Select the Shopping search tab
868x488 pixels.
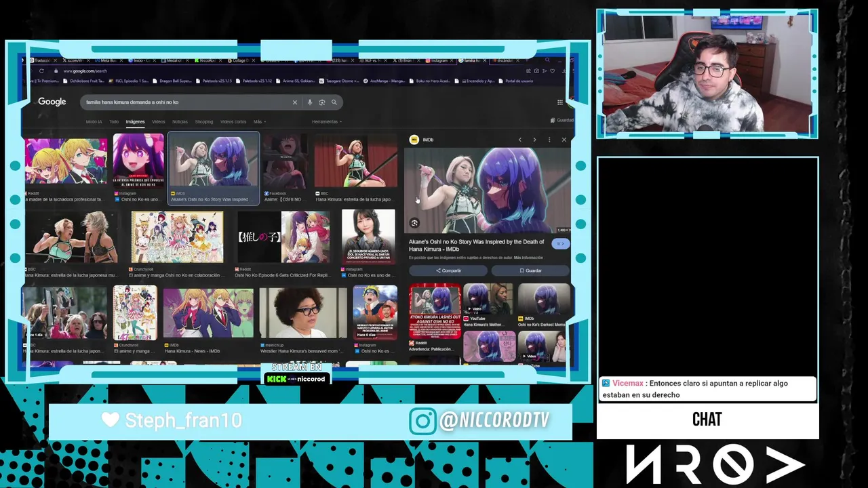pyautogui.click(x=203, y=122)
